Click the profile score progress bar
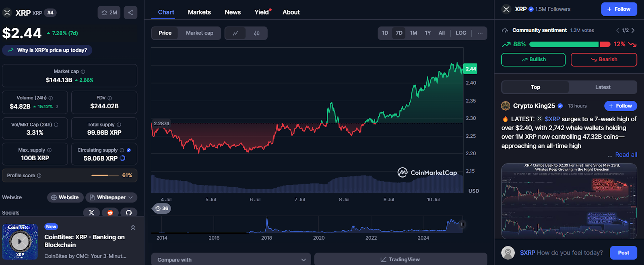Viewport: 644px width, 265px height. pos(105,176)
